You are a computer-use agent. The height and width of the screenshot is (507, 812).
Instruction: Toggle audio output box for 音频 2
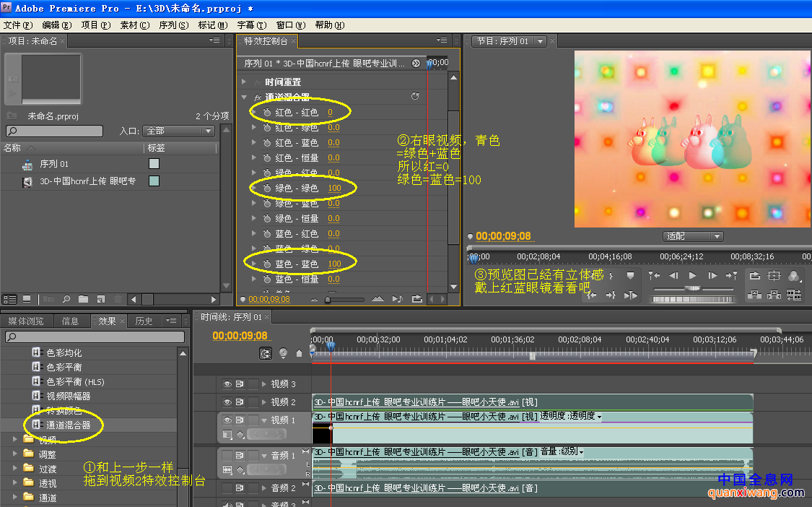(x=227, y=487)
